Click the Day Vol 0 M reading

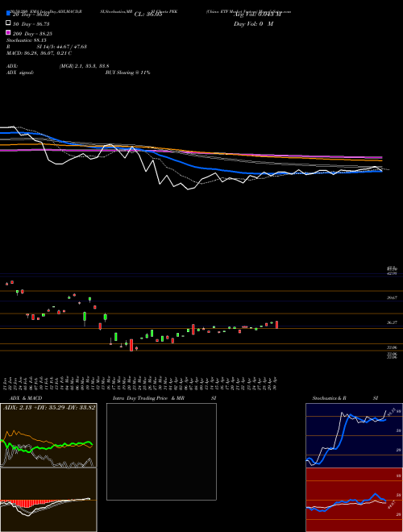click(253, 23)
